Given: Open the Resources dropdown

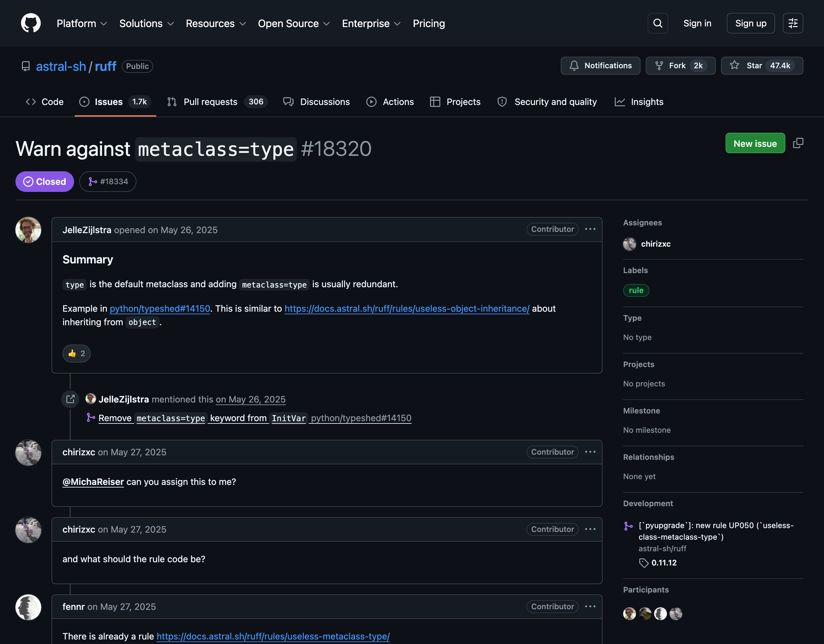Looking at the screenshot, I should tap(216, 24).
